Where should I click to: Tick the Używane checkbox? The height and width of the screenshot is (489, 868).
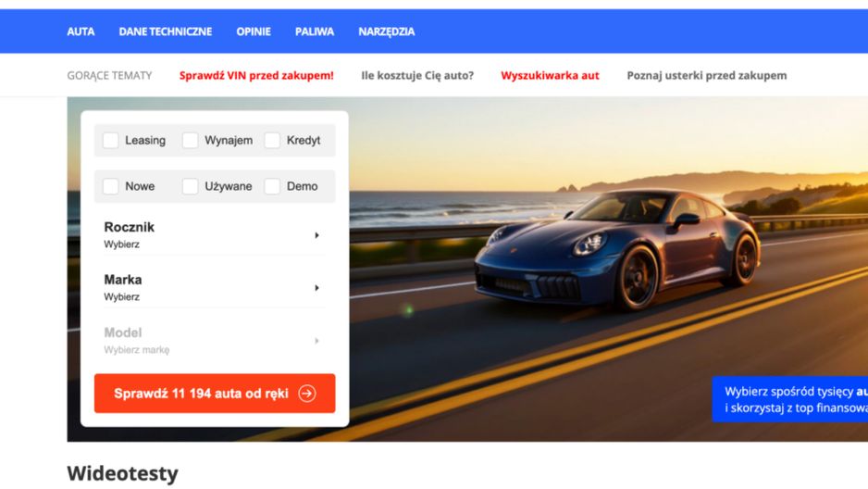click(x=190, y=186)
